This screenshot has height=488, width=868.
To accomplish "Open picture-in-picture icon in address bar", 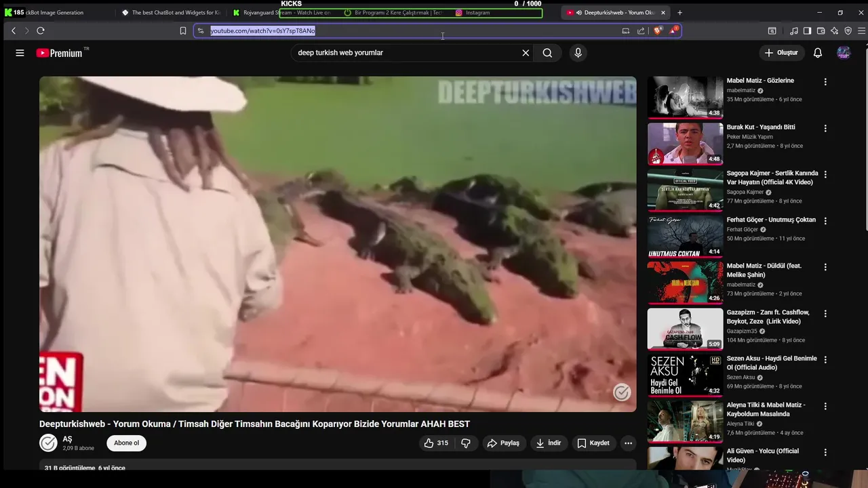I will click(625, 30).
